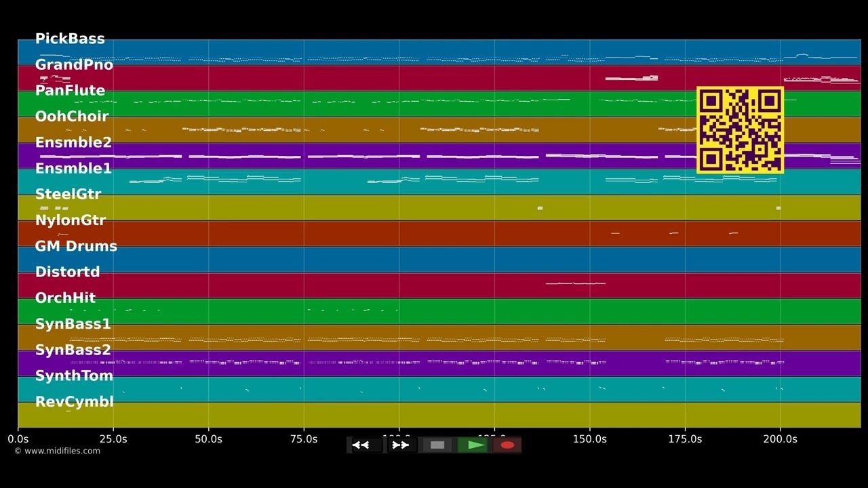The width and height of the screenshot is (868, 488).
Task: Select the PanFlute track label
Action: point(70,91)
